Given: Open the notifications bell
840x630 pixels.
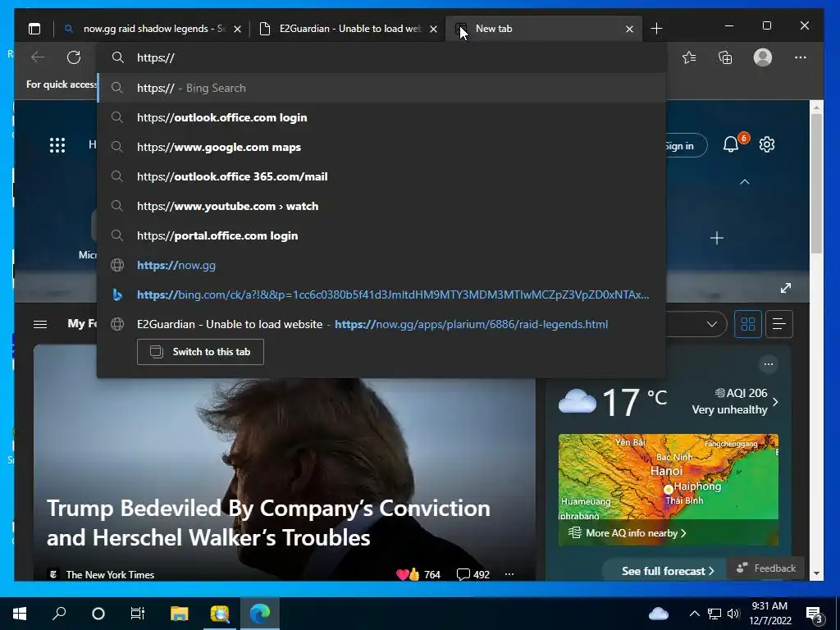Looking at the screenshot, I should 731,144.
